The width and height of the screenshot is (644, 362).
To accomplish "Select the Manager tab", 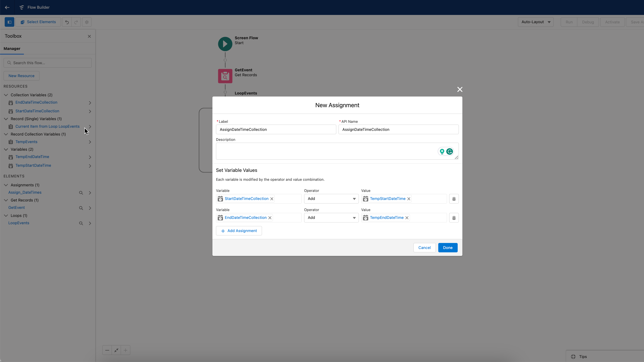I will click(x=12, y=49).
